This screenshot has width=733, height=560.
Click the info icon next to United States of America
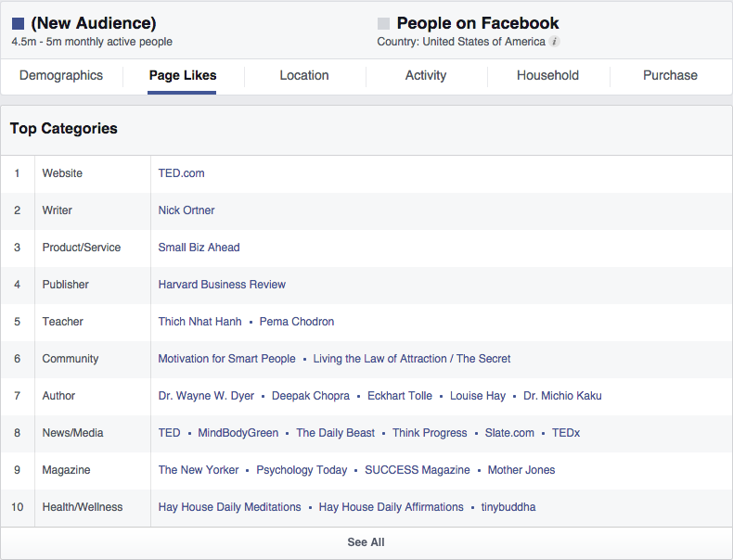pos(554,42)
